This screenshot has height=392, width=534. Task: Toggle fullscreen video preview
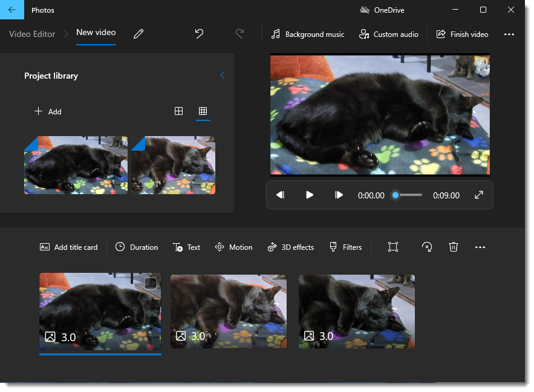pyautogui.click(x=478, y=195)
